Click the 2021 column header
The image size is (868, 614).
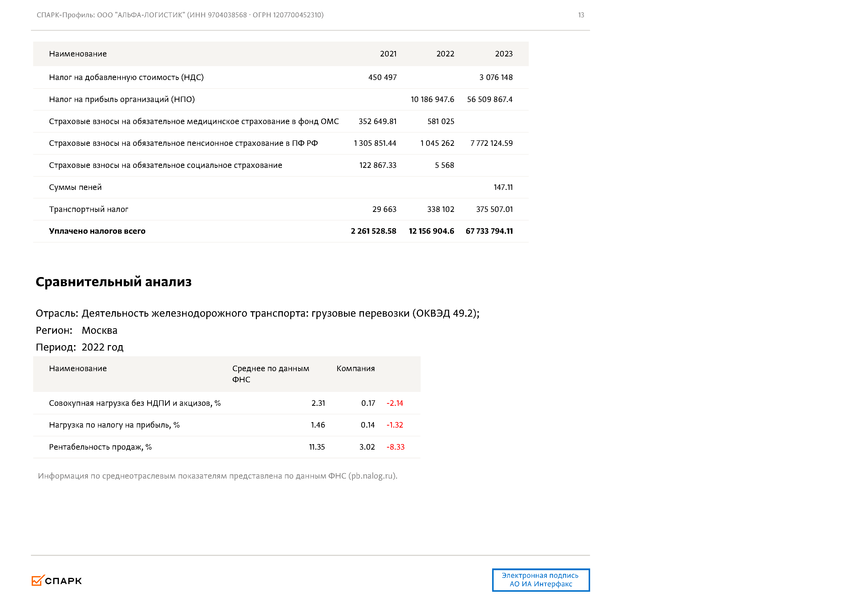(x=388, y=54)
